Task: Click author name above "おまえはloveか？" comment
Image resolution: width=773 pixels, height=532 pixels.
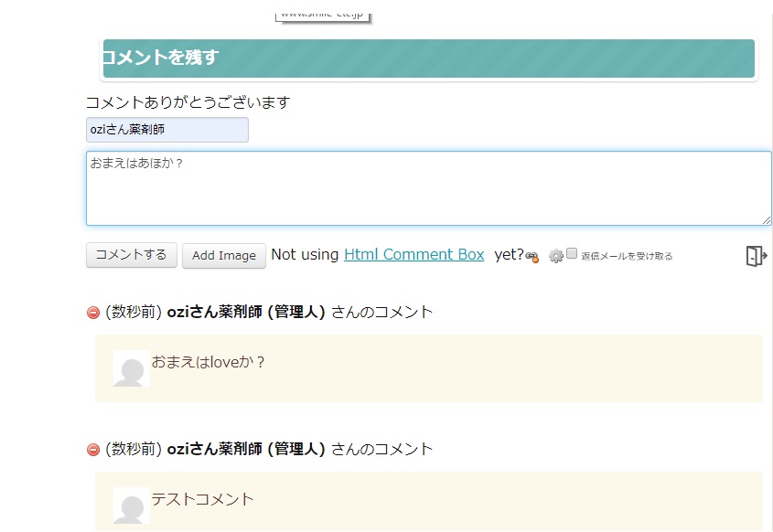Action: [245, 312]
